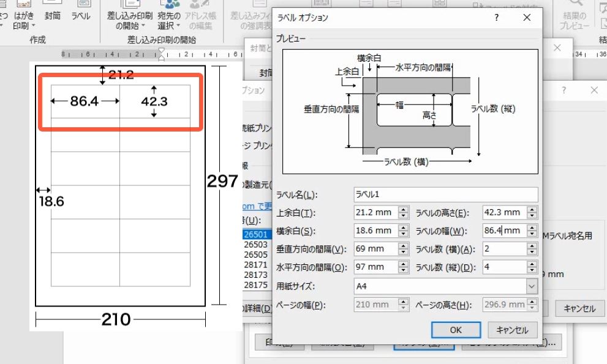The image size is (607, 364).
Task: Open dialog help via question mark icon
Action: tap(496, 18)
